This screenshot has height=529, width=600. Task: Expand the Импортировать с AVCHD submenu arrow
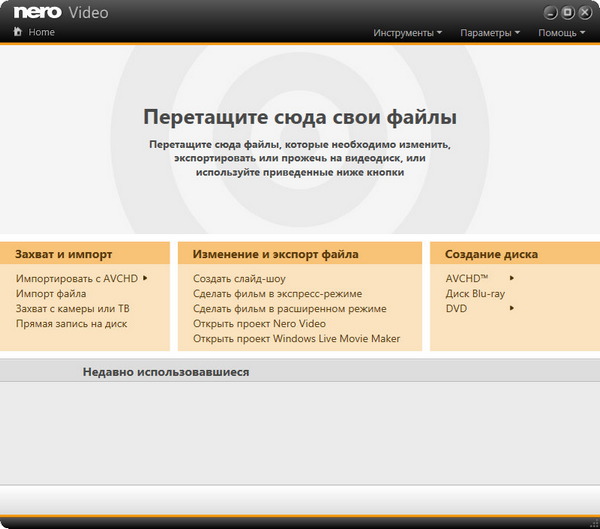[x=145, y=278]
